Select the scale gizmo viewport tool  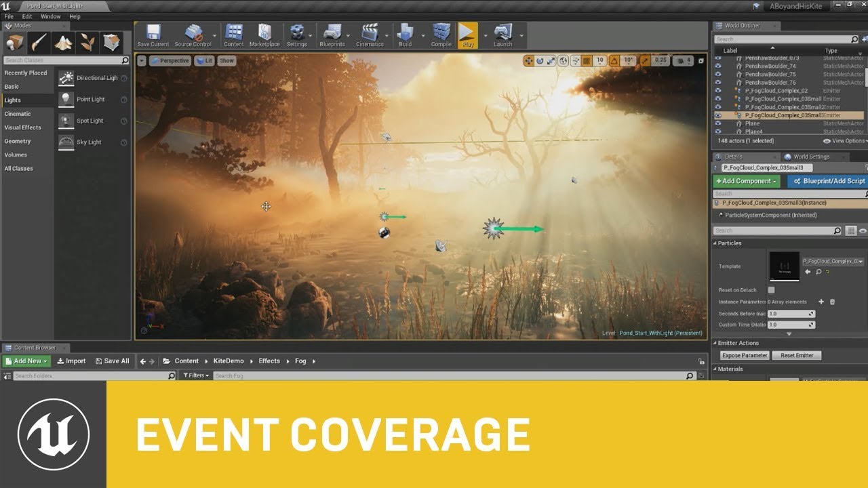click(551, 61)
